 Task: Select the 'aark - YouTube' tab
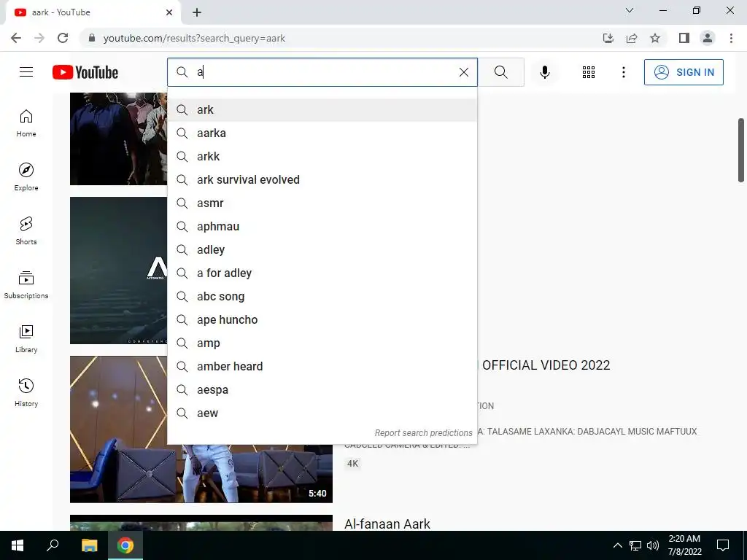click(93, 12)
